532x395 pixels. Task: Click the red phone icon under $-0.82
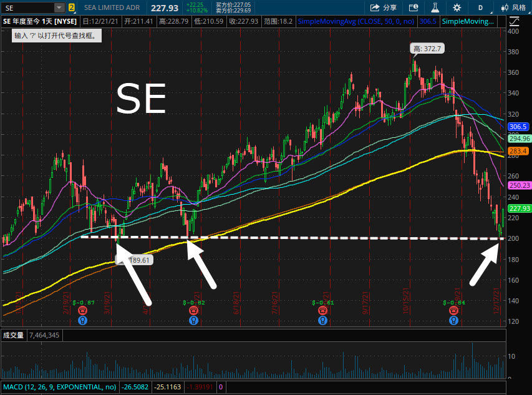click(193, 310)
